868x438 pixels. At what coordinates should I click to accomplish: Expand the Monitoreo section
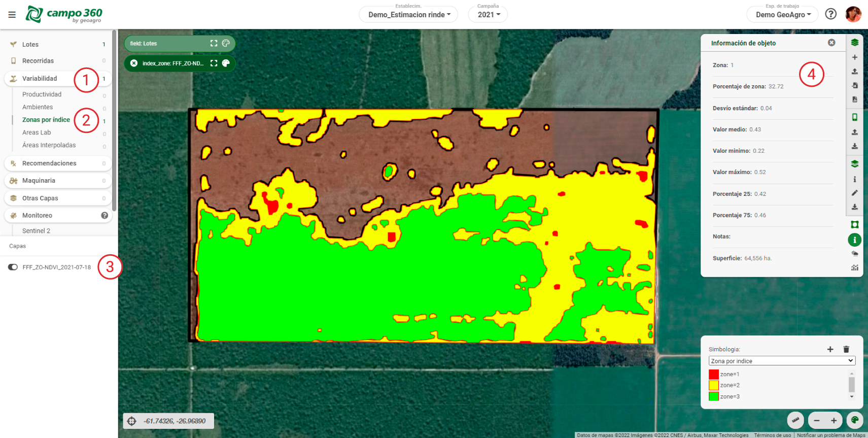[x=58, y=216]
